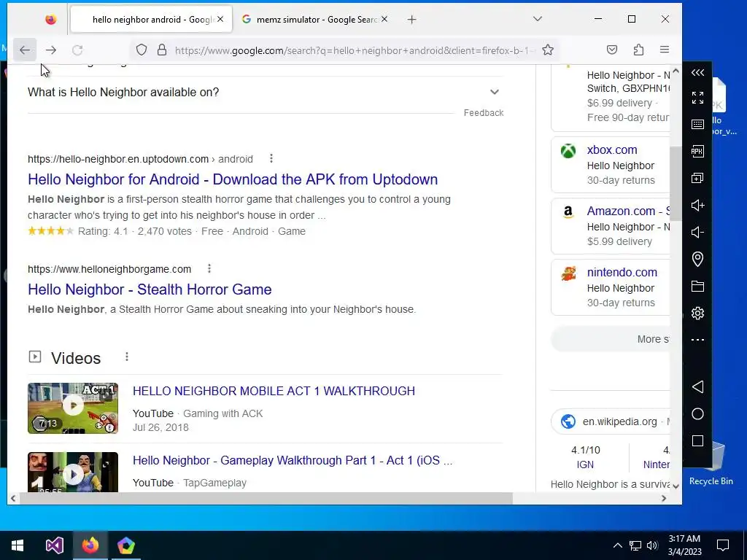747x560 pixels.
Task: Open emulator keyboard mapping icon
Action: pyautogui.click(x=697, y=124)
